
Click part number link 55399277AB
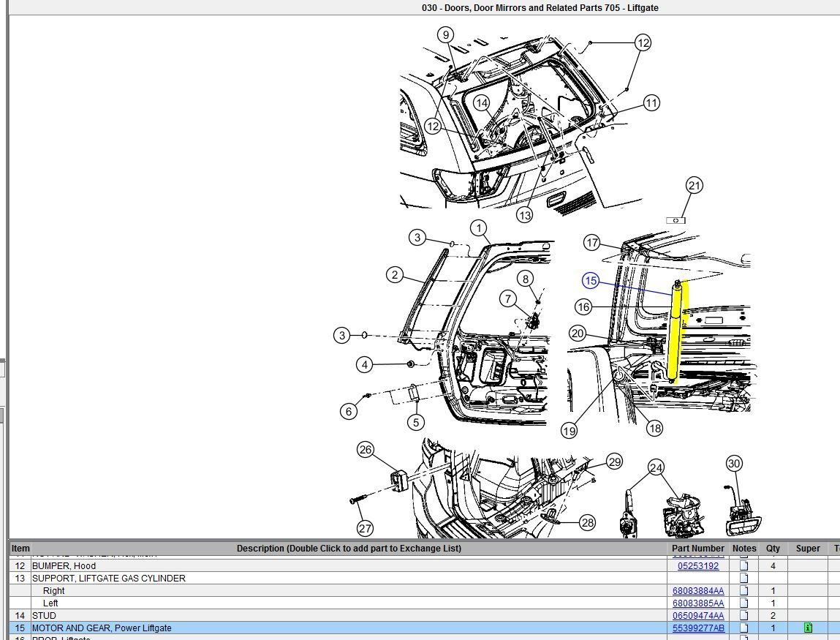[698, 628]
